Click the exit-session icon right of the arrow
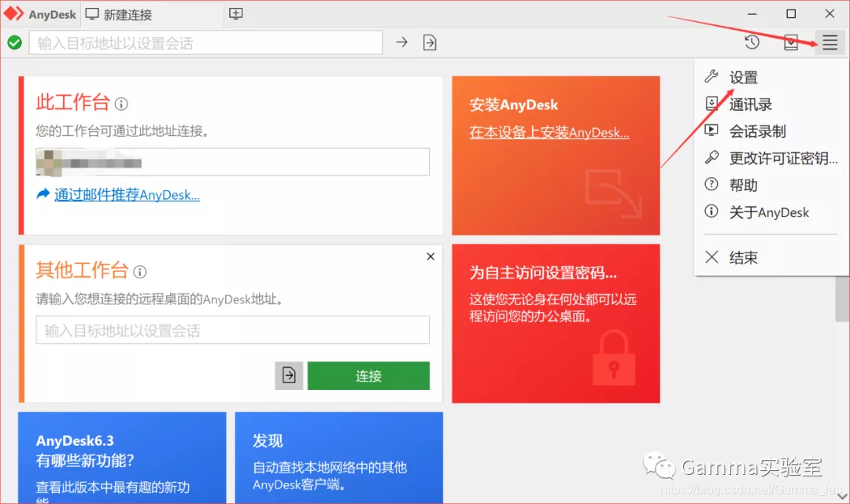The image size is (850, 504). 430,42
